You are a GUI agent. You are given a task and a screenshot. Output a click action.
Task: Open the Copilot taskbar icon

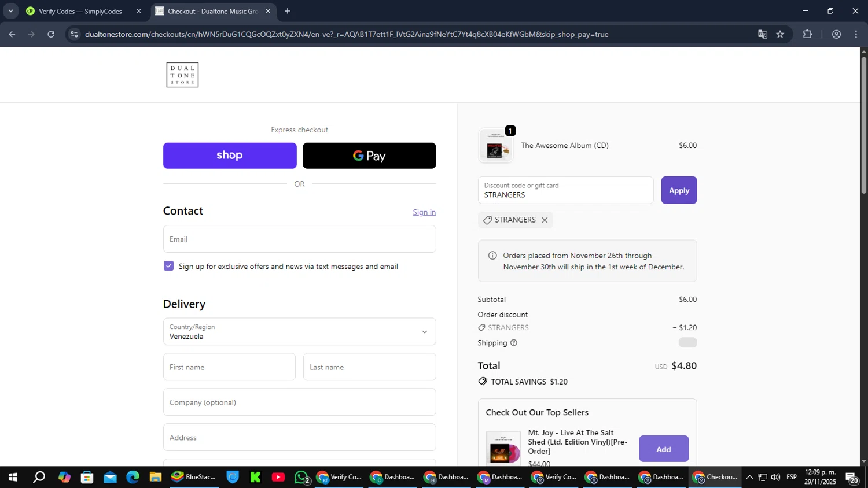click(x=64, y=477)
